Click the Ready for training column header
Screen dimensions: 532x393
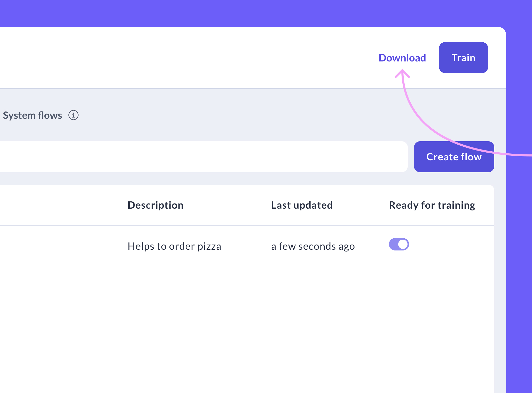point(432,205)
